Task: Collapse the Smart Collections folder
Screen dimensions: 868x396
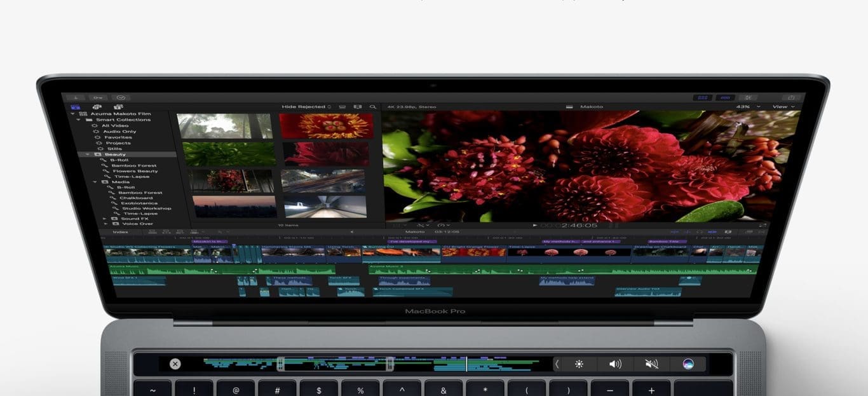Action: click(x=79, y=119)
